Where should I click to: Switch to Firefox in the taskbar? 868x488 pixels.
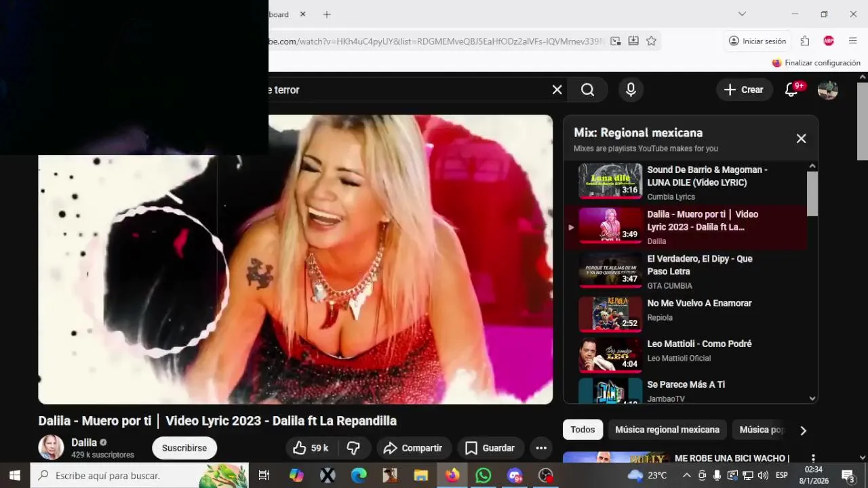(452, 475)
